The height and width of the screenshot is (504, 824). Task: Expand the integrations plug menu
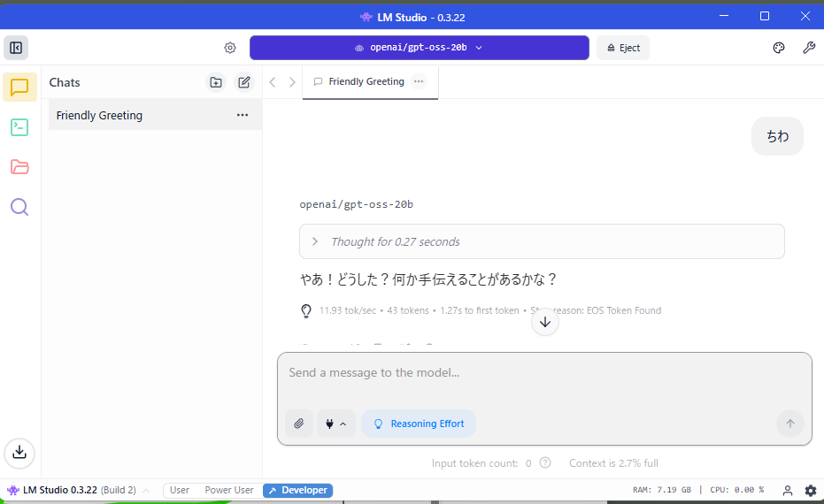(335, 424)
